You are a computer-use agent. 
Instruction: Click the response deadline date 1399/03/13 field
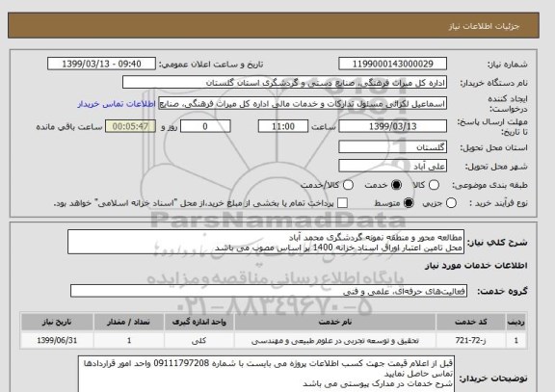392,126
